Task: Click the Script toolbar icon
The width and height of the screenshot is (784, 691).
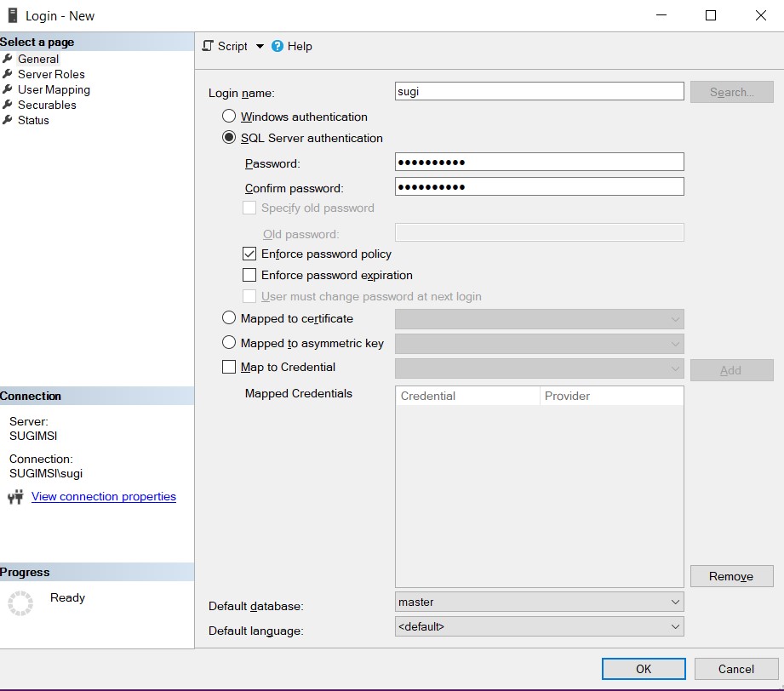Action: (x=208, y=47)
